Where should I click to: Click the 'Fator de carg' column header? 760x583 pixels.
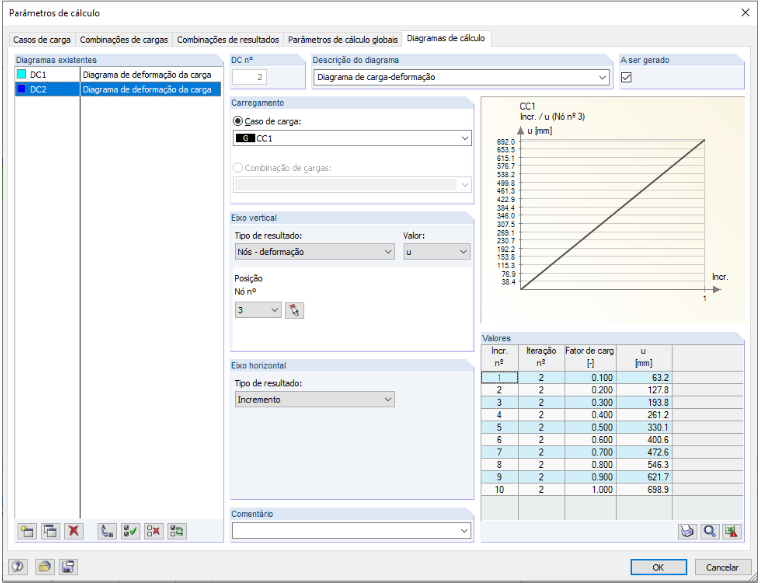(590, 357)
